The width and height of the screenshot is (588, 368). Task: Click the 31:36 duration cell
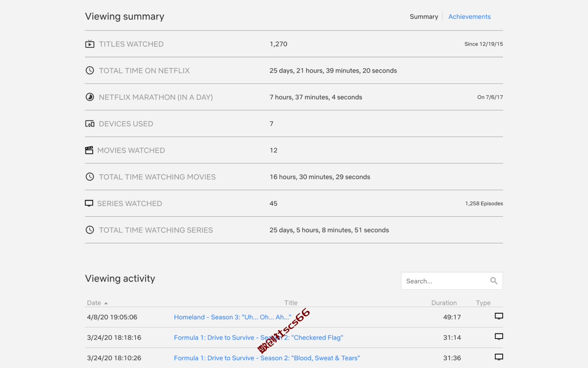point(452,358)
